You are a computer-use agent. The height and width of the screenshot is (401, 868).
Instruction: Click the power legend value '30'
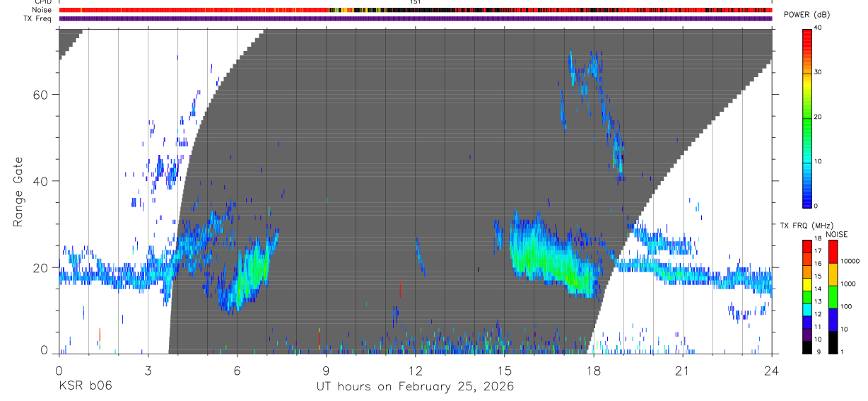point(817,72)
